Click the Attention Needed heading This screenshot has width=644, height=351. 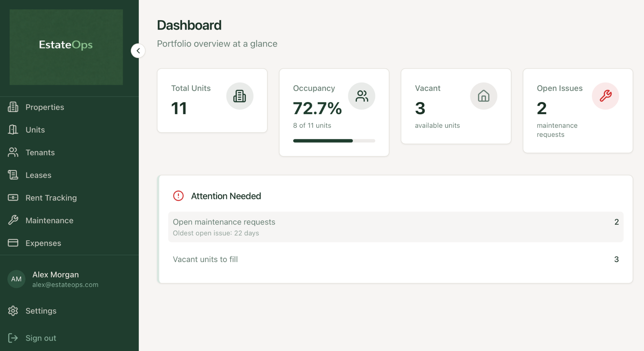click(x=226, y=196)
